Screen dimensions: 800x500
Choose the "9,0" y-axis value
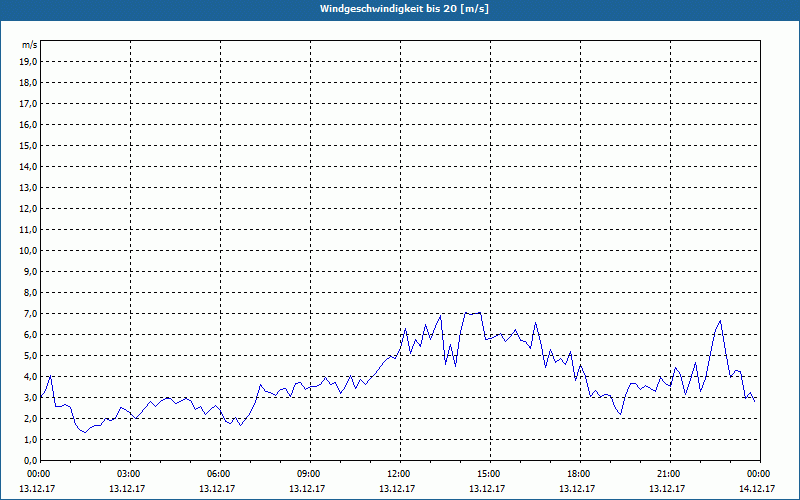[x=30, y=271]
